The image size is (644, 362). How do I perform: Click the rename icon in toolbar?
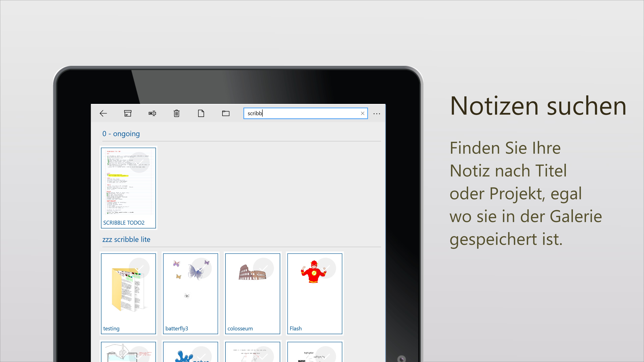tap(152, 113)
